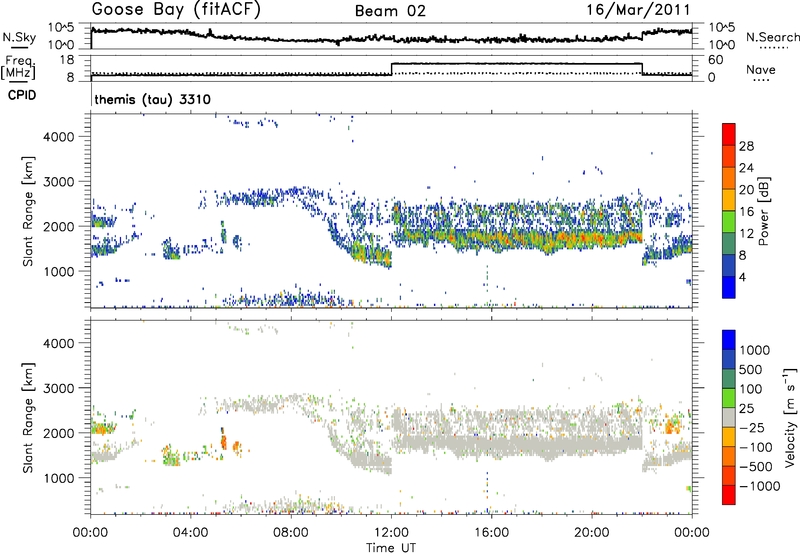Viewport: 800px width, 554px height.
Task: Pick the red bottom swatch of velocity colorbar
Action: click(x=729, y=495)
